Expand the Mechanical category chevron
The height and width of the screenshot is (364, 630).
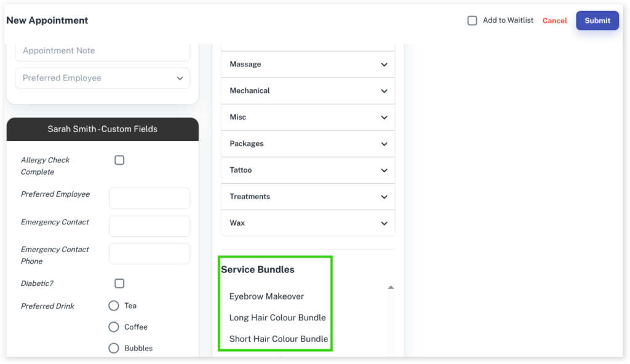384,91
